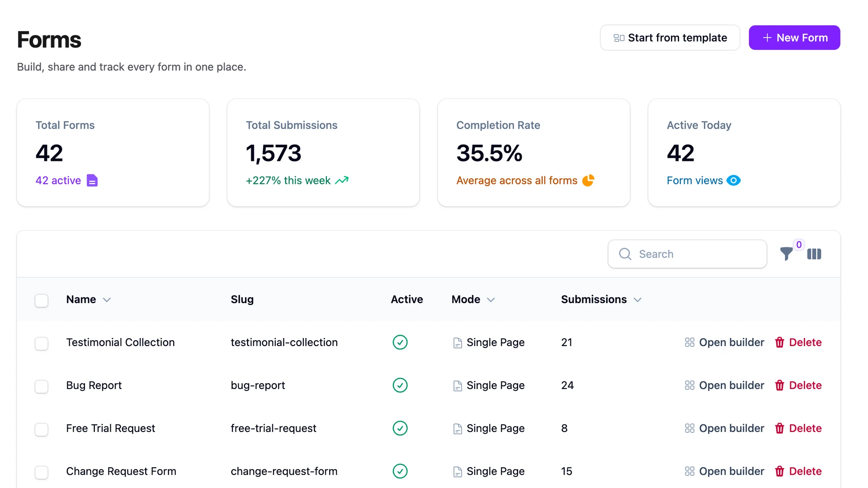Image resolution: width=868 pixels, height=488 pixels.
Task: Select the Free Trial Request row checkbox
Action: click(42, 429)
